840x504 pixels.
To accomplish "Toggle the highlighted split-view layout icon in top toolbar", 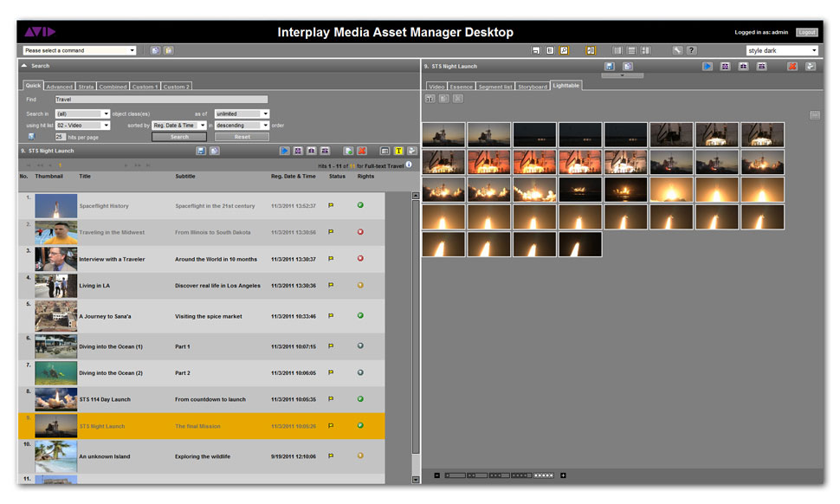I will point(591,50).
